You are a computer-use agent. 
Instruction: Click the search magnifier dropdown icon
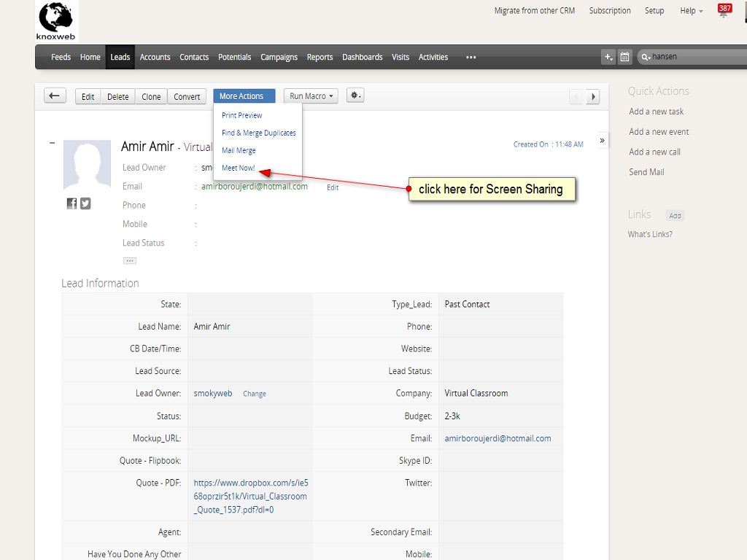tap(646, 57)
